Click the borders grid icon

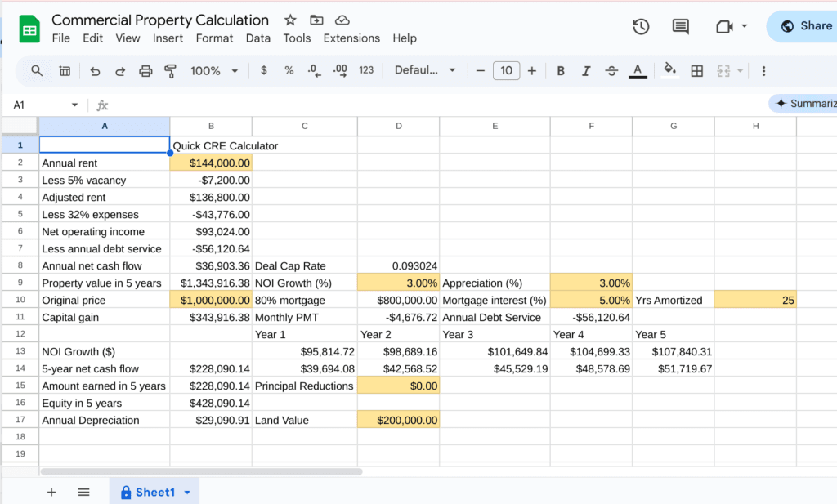696,71
